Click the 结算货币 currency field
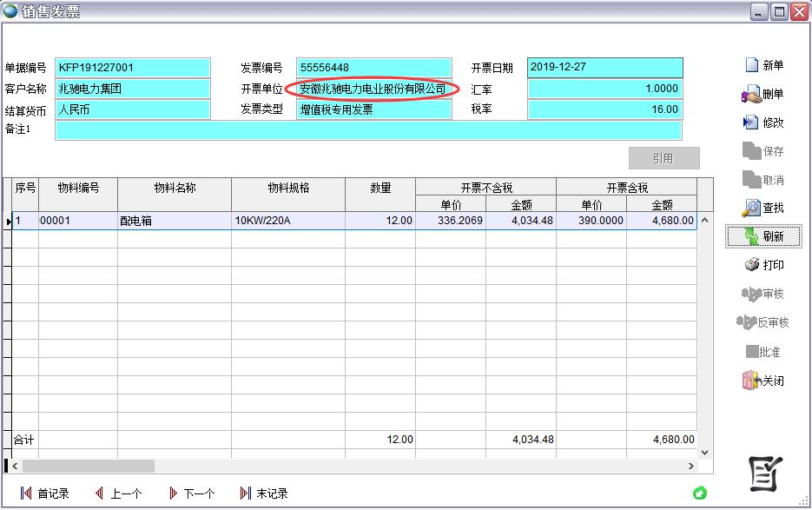Viewport: 812px width, 510px height. click(132, 109)
